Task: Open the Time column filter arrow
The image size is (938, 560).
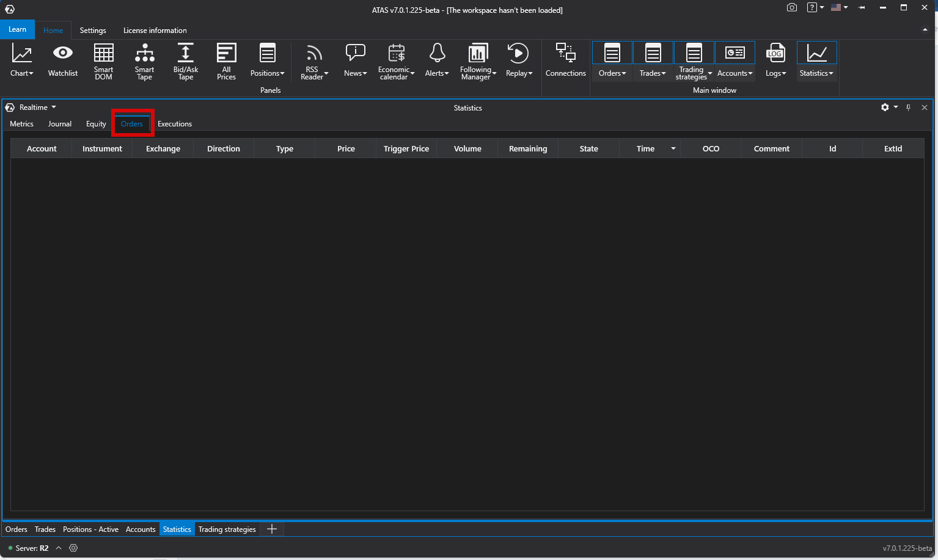Action: click(x=673, y=148)
